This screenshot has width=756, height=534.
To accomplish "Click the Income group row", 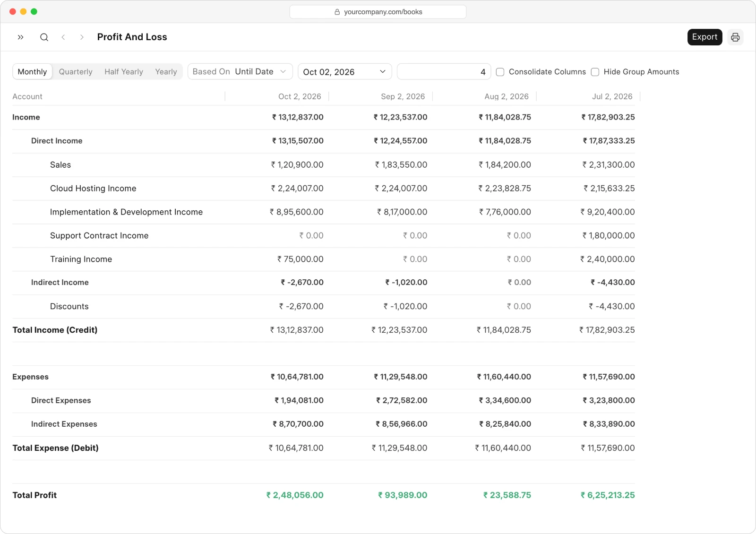I will click(x=324, y=117).
